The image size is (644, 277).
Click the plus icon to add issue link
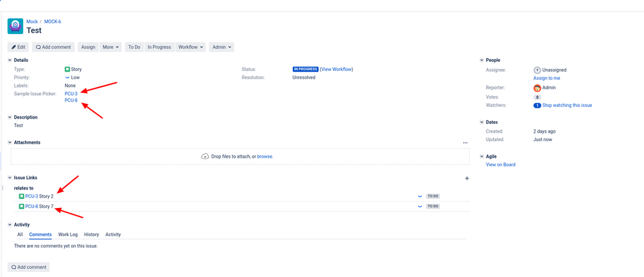point(467,178)
